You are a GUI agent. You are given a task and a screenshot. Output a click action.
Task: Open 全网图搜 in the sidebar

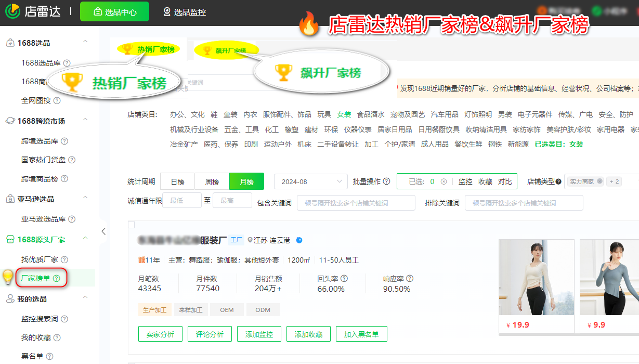(36, 100)
